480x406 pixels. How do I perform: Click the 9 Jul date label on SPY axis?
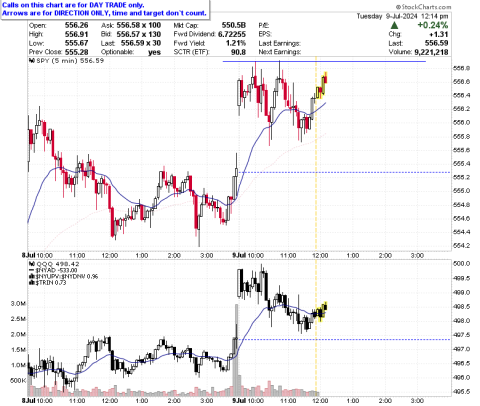tap(239, 255)
